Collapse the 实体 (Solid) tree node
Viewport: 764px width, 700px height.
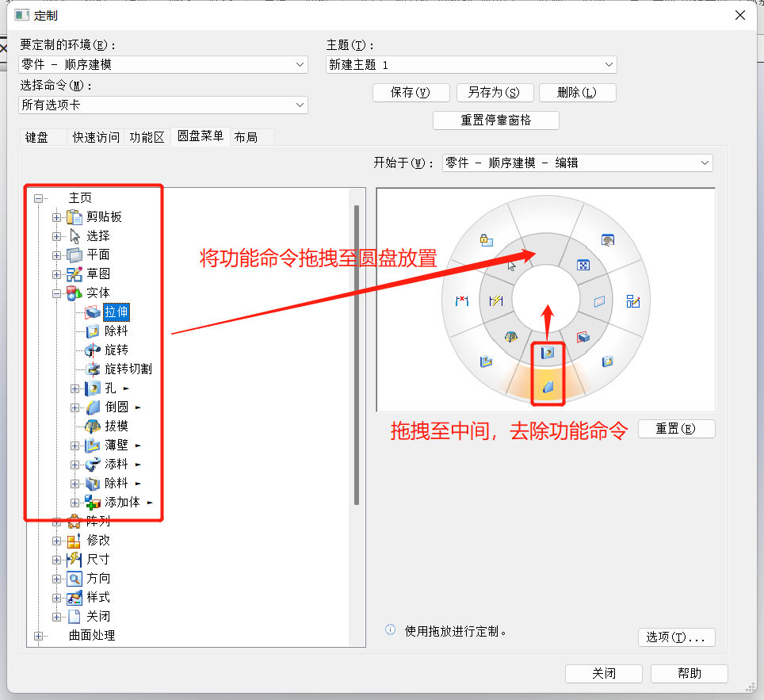tap(56, 293)
